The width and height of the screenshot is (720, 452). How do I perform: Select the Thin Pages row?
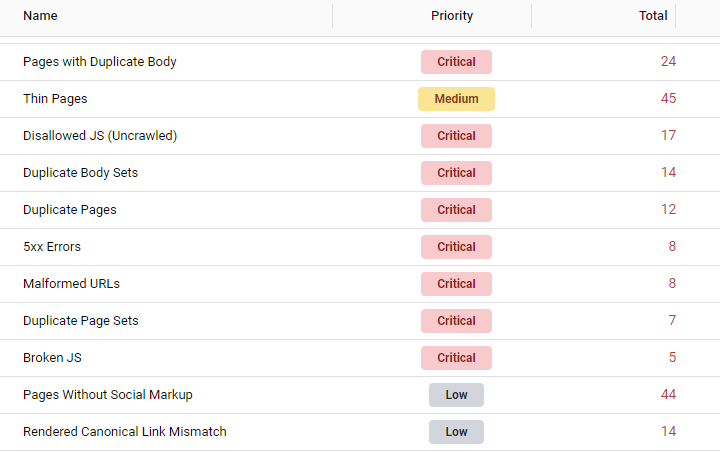click(55, 99)
